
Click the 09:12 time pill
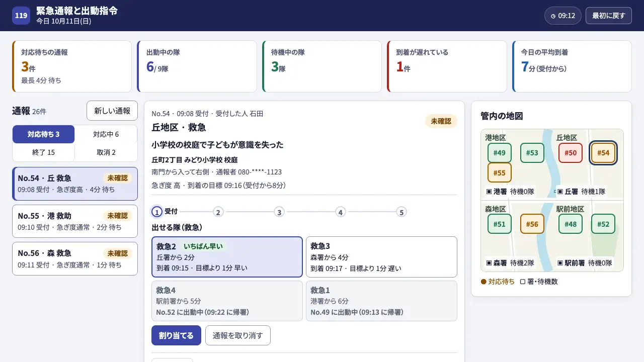coord(563,16)
